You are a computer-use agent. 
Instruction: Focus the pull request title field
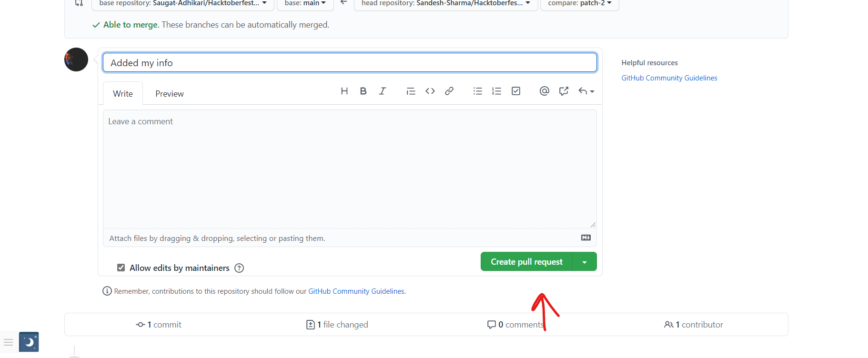pyautogui.click(x=350, y=63)
